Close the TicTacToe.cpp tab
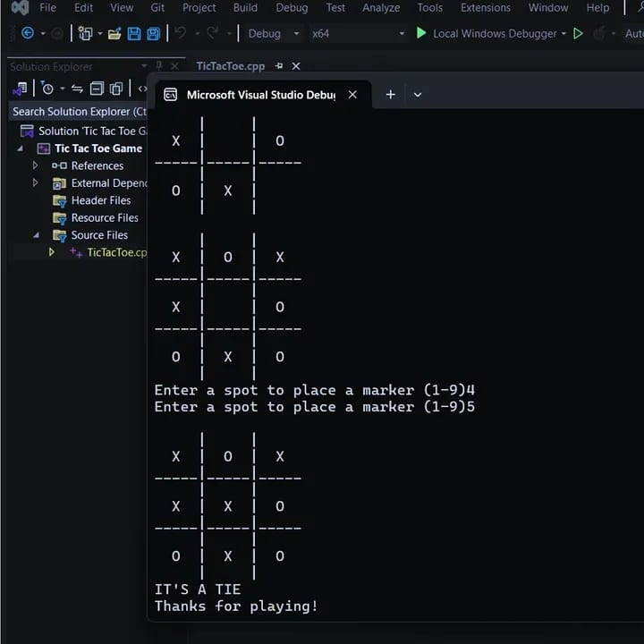Image resolution: width=644 pixels, height=644 pixels. pos(296,66)
